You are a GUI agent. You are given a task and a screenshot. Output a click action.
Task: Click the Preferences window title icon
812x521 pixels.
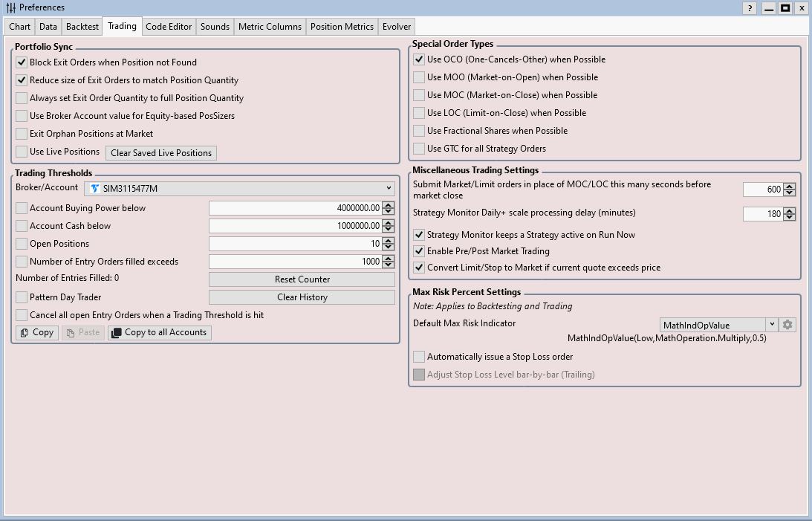click(10, 7)
